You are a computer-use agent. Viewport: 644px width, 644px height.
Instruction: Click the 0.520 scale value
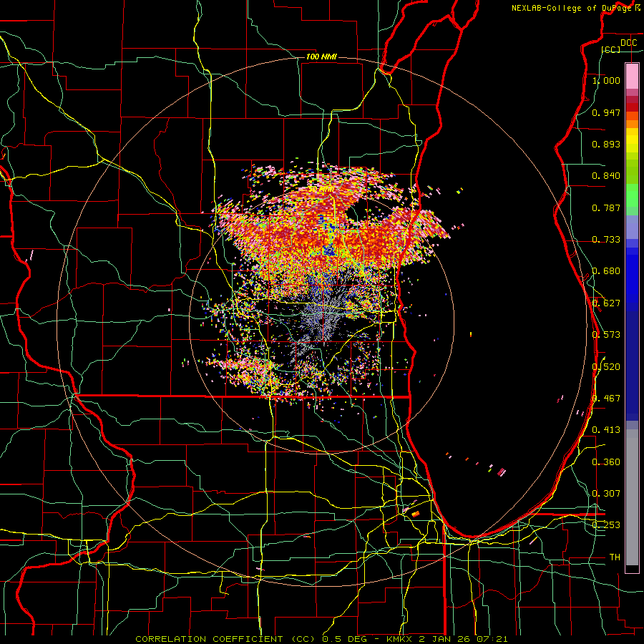(x=606, y=366)
